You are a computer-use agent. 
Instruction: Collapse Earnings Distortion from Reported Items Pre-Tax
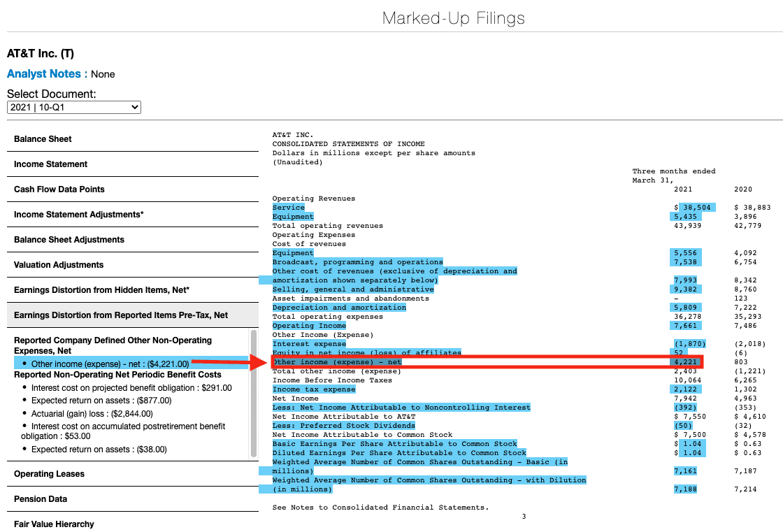tap(132, 315)
